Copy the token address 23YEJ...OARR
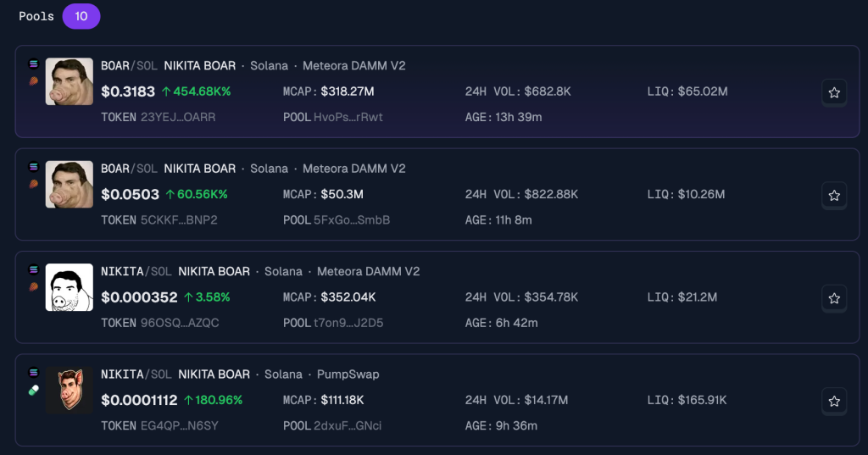 coord(178,117)
